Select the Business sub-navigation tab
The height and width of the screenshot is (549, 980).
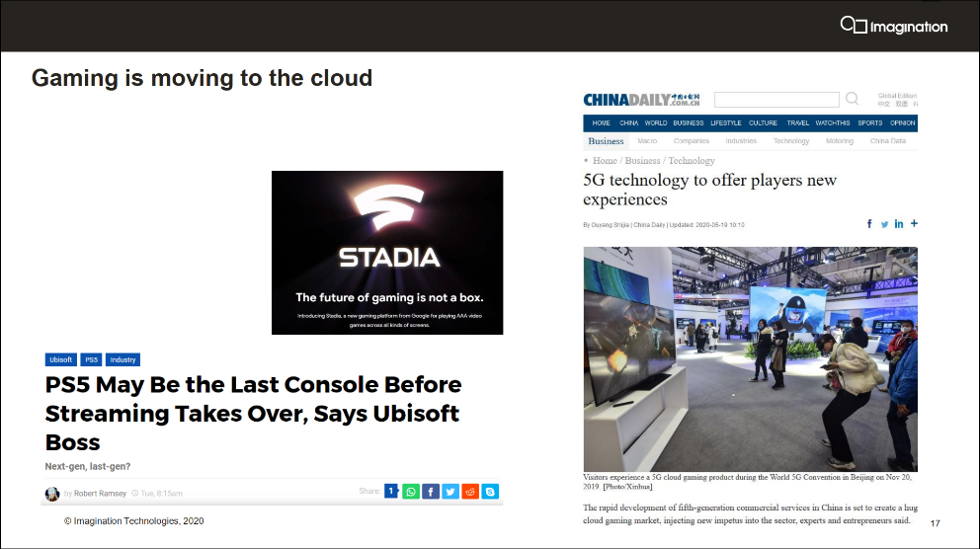(606, 141)
